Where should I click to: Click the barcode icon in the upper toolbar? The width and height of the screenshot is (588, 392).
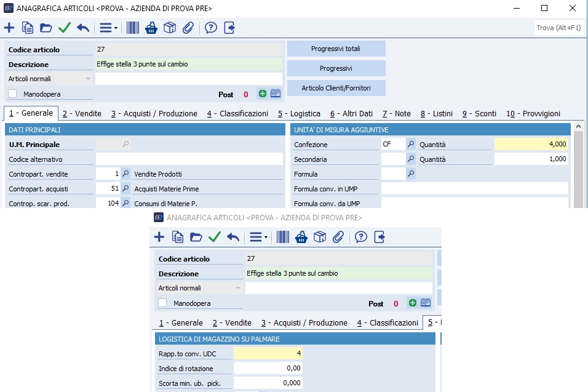coord(133,28)
